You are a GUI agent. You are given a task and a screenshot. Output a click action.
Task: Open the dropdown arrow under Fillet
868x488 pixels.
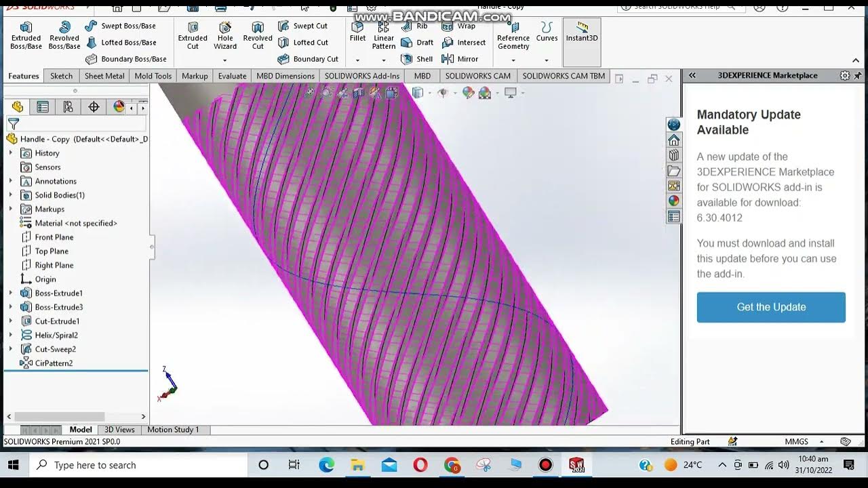click(357, 60)
